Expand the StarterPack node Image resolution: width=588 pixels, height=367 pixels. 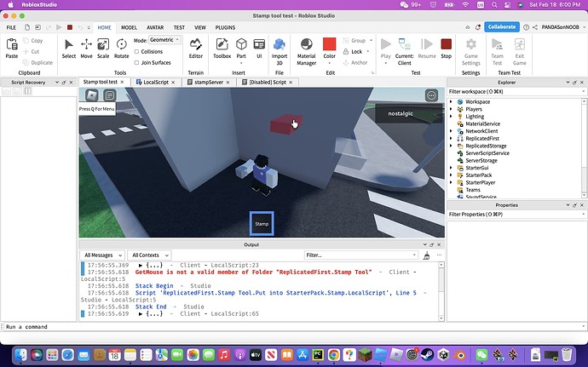point(451,175)
